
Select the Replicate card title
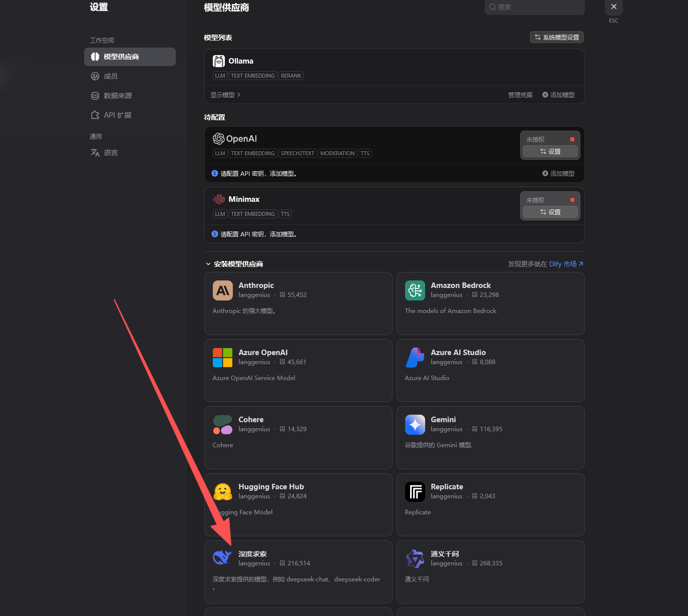(x=447, y=487)
